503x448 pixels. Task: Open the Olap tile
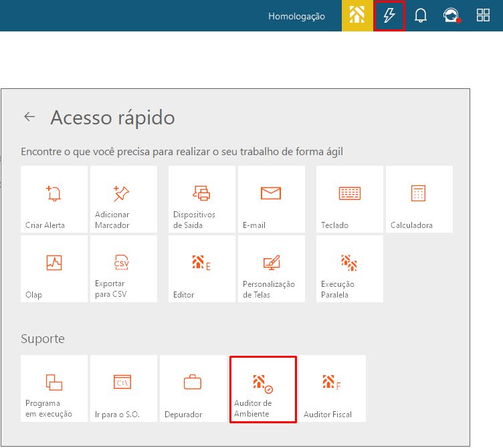(54, 269)
